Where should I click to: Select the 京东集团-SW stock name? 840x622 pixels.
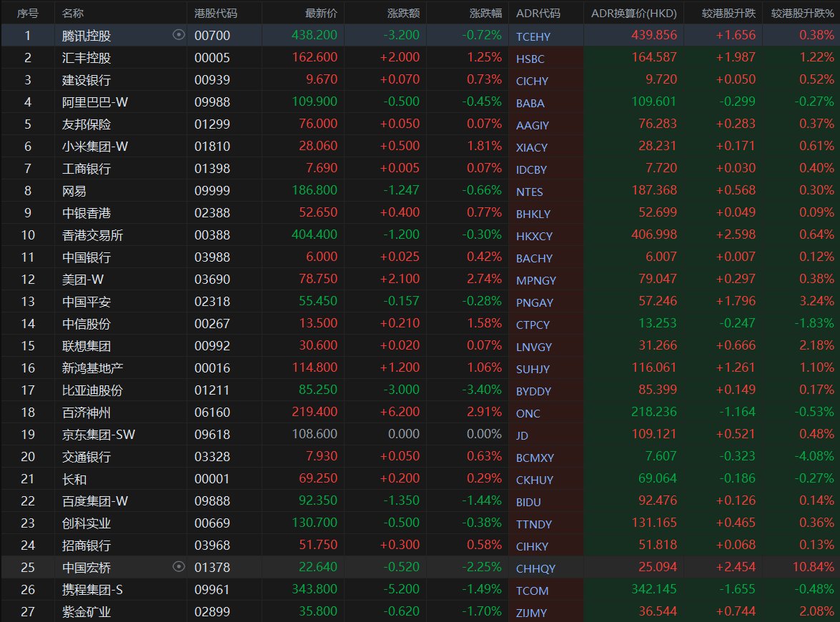[99, 435]
